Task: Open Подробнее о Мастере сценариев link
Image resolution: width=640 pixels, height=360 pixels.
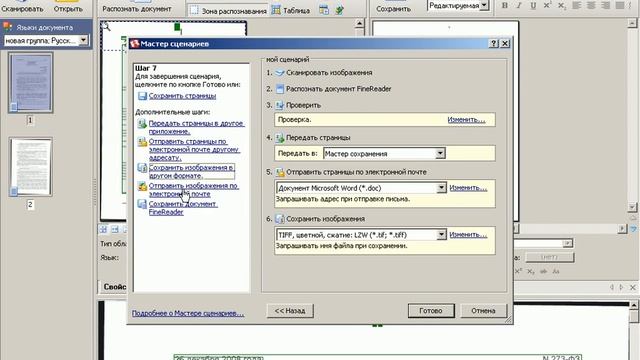Action: (x=188, y=313)
